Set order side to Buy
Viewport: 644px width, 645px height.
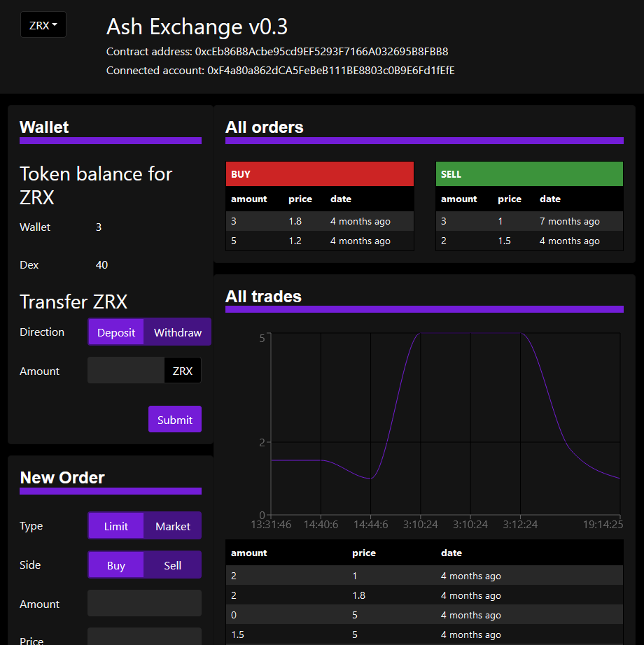coord(116,565)
